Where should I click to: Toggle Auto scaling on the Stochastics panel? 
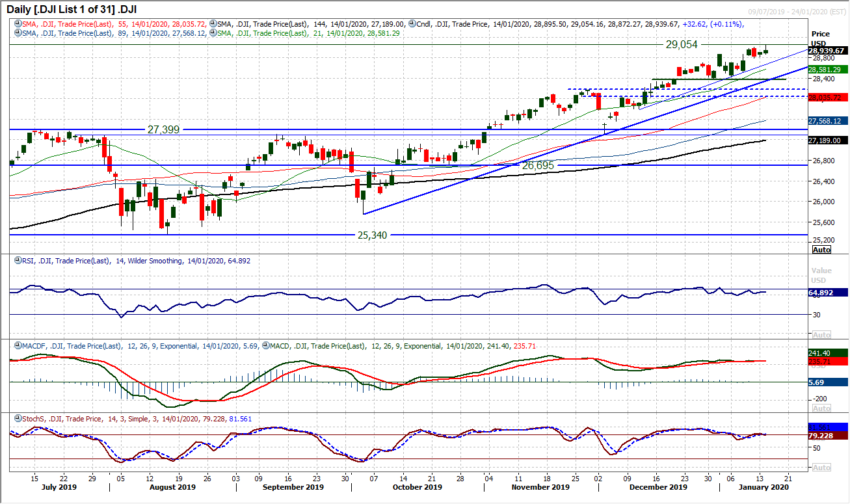822,467
